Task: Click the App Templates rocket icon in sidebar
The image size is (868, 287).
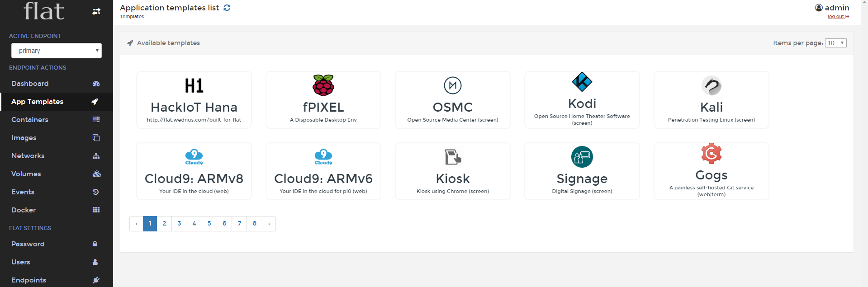Action: point(95,102)
